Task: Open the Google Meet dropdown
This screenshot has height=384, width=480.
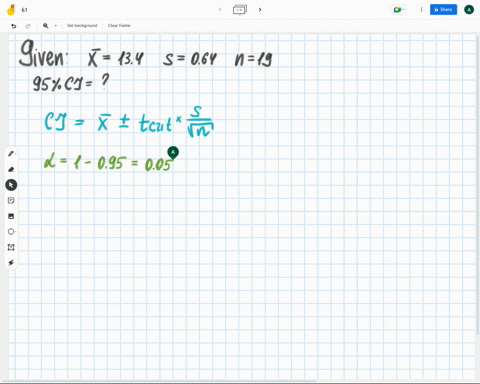Action: pyautogui.click(x=398, y=10)
